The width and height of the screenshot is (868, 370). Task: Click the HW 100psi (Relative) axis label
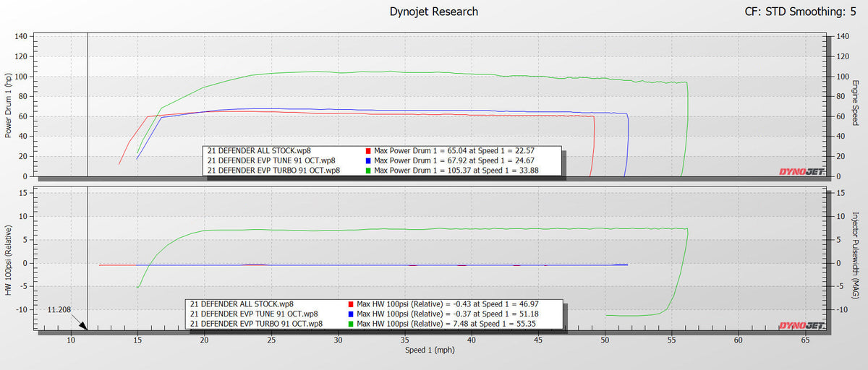pyautogui.click(x=9, y=259)
